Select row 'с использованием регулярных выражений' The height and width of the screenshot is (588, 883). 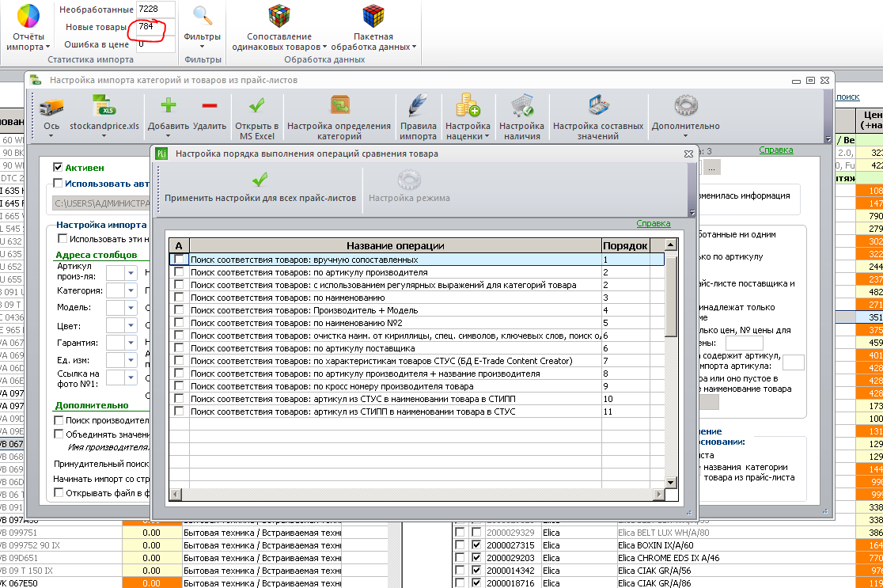tap(417, 285)
